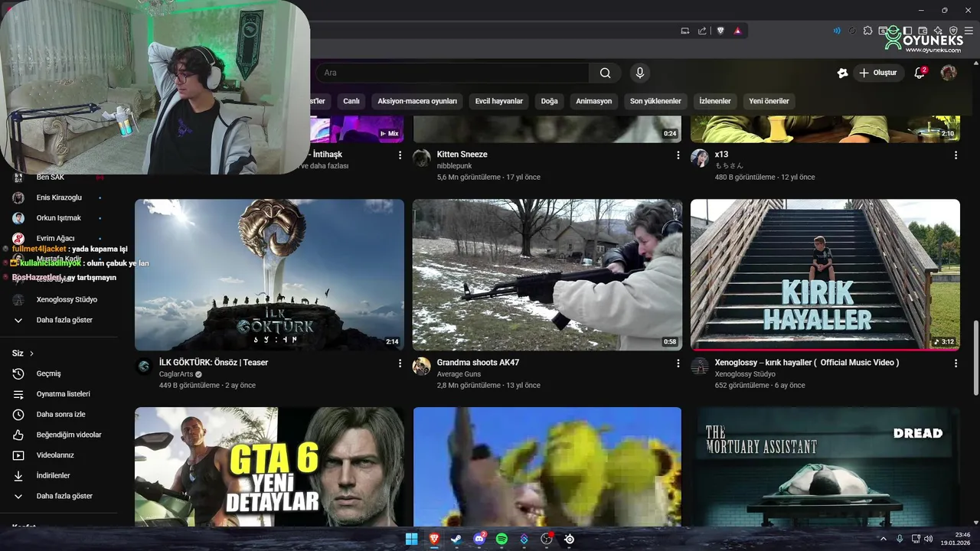This screenshot has height=551, width=980.
Task: Expand the Siz section chevron
Action: [31, 354]
